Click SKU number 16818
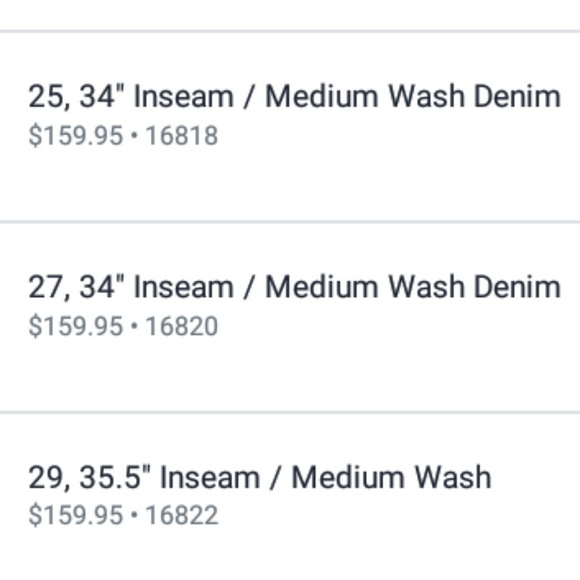The height and width of the screenshot is (580, 580). coord(182,136)
